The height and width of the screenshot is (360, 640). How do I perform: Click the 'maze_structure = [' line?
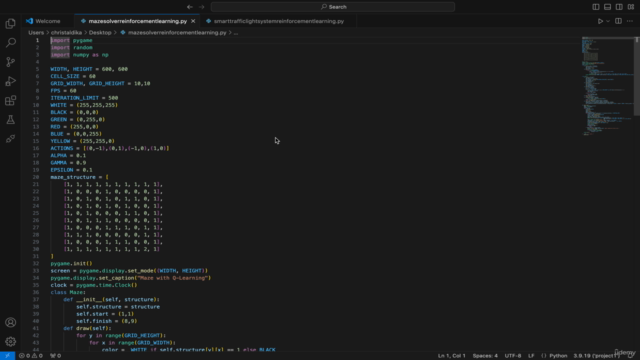tap(80, 177)
